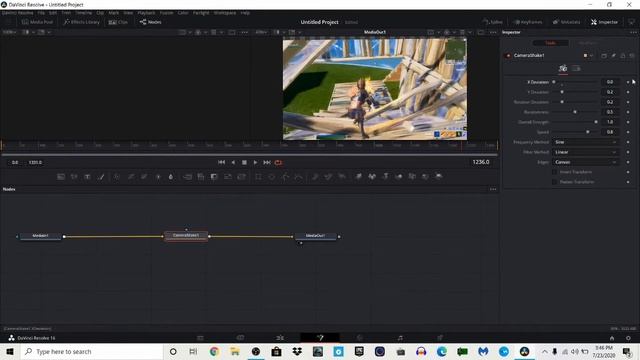
Task: Toggle keyframe dot for X Deviation
Action: coord(628,82)
